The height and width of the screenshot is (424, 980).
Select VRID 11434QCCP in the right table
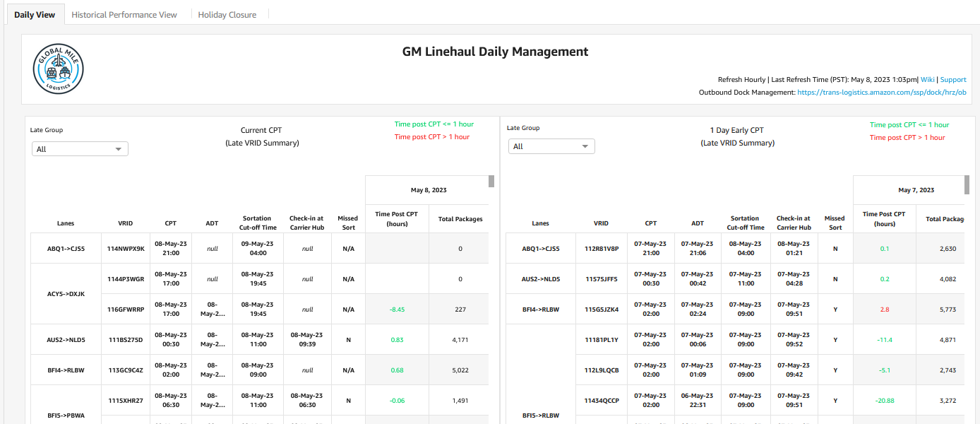pos(601,400)
